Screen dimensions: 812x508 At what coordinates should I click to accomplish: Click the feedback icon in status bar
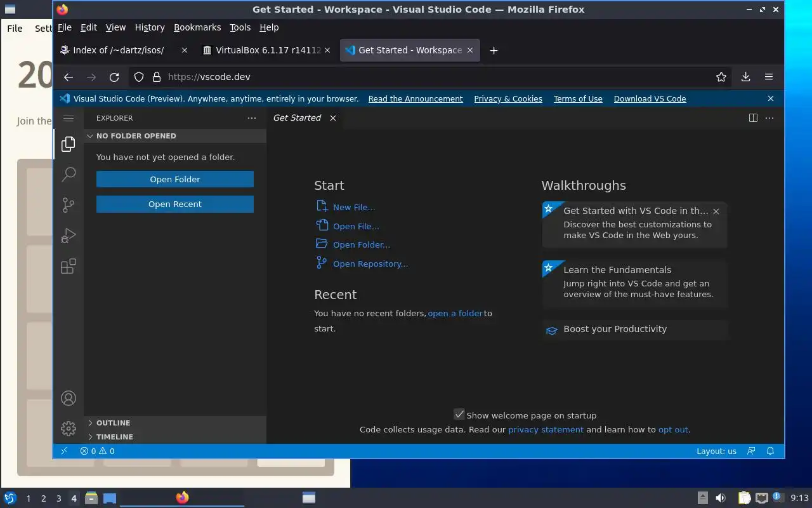[752, 451]
